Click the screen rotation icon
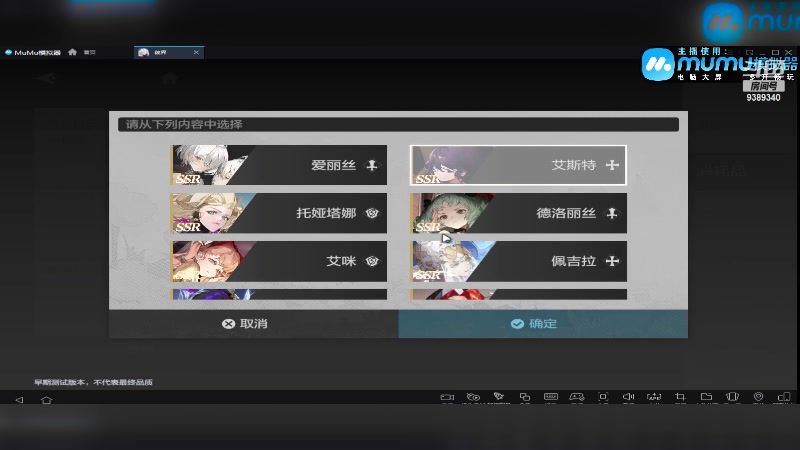 point(784,396)
